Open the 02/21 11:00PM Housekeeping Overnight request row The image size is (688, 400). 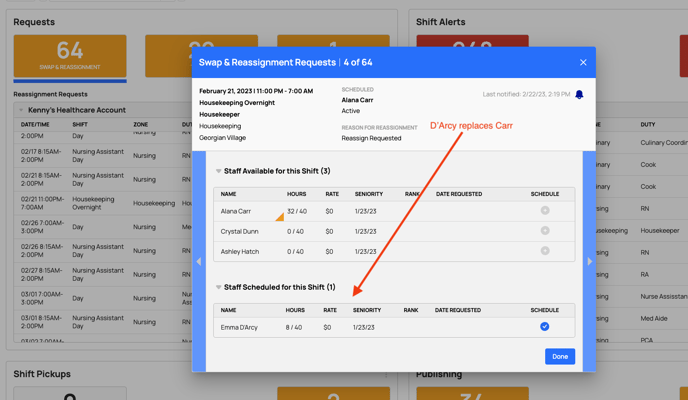coord(105,203)
